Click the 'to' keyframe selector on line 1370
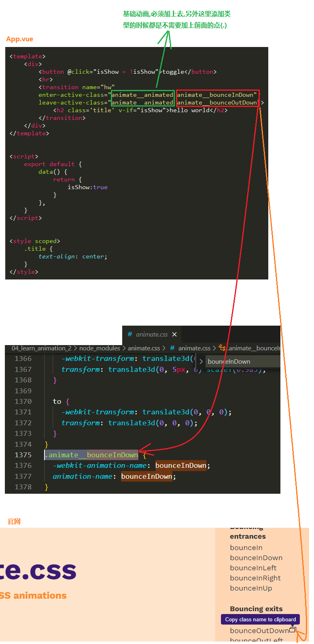314x644 pixels. click(x=57, y=401)
